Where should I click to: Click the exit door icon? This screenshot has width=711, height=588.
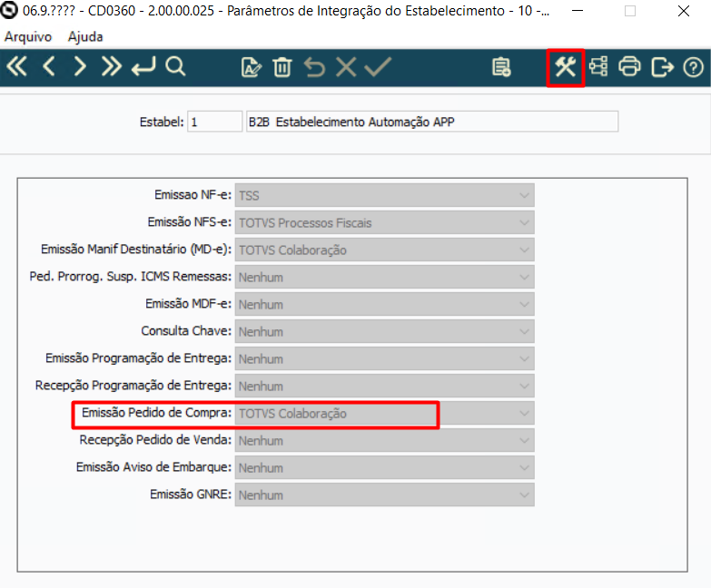click(662, 67)
